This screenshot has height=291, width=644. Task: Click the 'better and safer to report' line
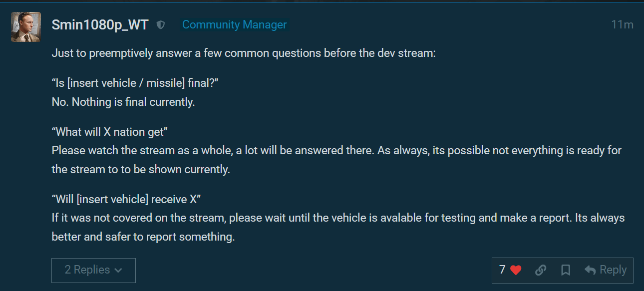click(143, 237)
